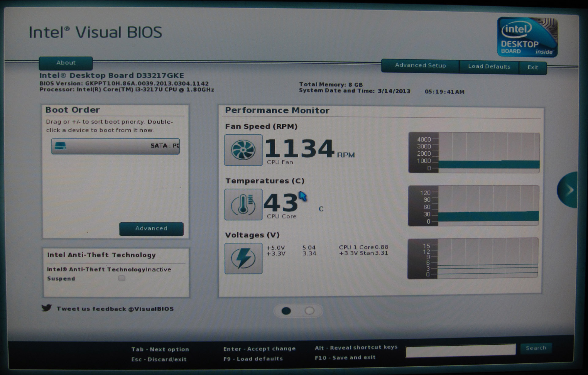The height and width of the screenshot is (375, 588).
Task: Click the BIOS Version line
Action: (x=124, y=83)
